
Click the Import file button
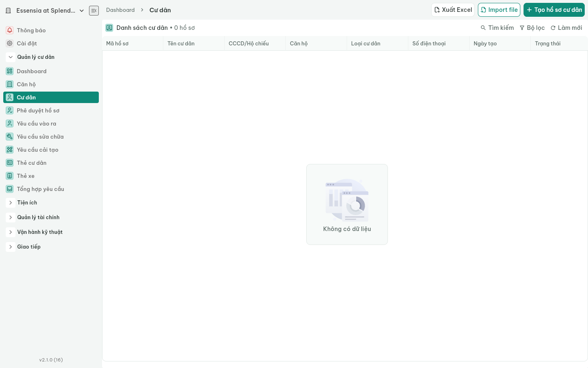pyautogui.click(x=499, y=10)
